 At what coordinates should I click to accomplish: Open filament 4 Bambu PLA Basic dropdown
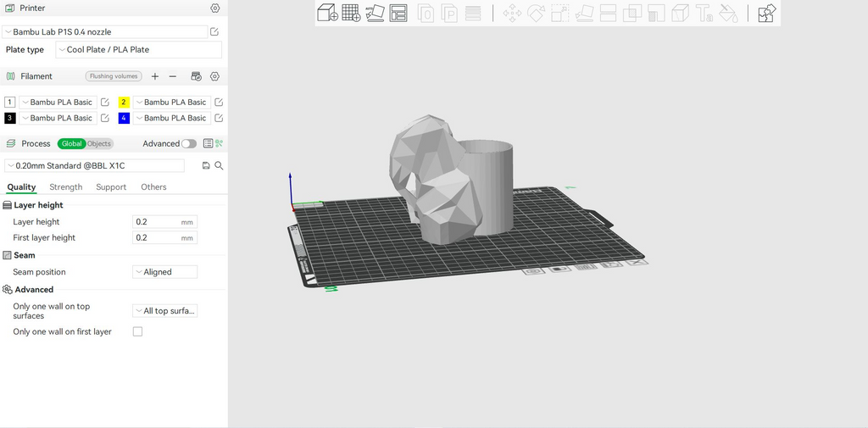click(x=172, y=118)
